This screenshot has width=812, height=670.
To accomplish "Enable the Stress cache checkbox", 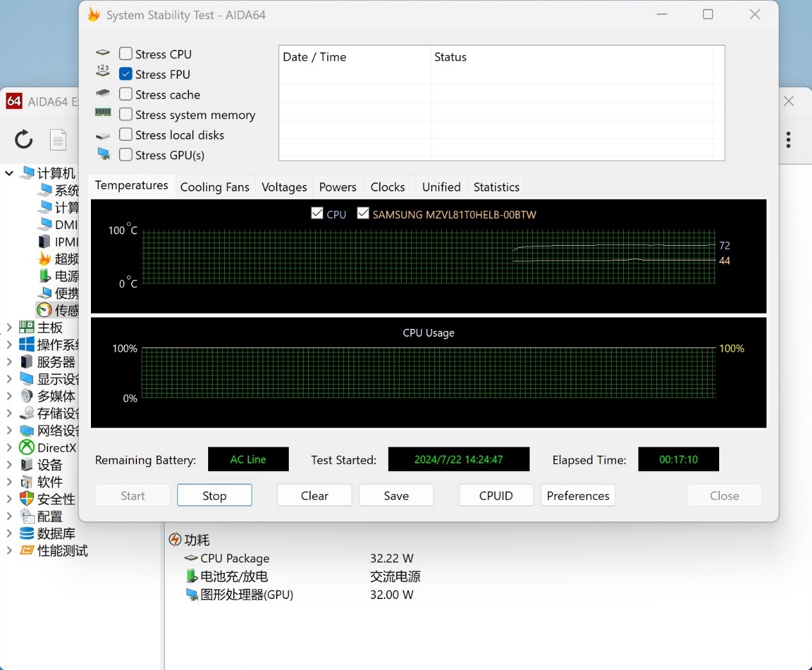I will [x=126, y=94].
